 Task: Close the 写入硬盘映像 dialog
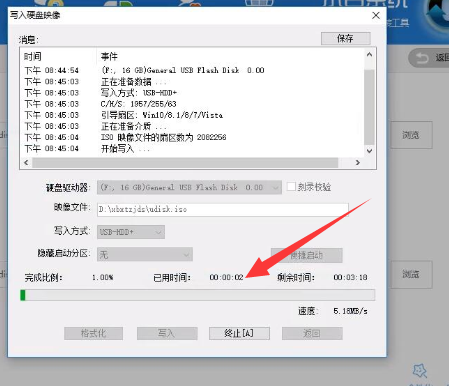click(x=376, y=15)
